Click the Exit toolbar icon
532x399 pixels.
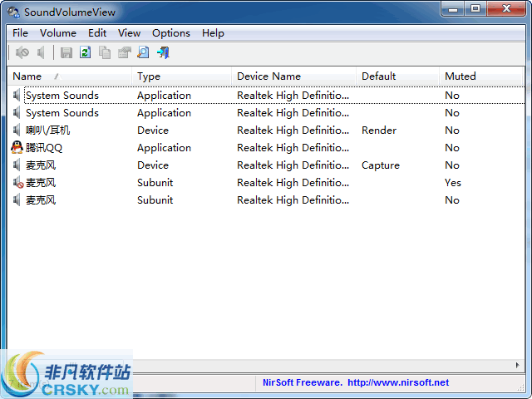163,52
